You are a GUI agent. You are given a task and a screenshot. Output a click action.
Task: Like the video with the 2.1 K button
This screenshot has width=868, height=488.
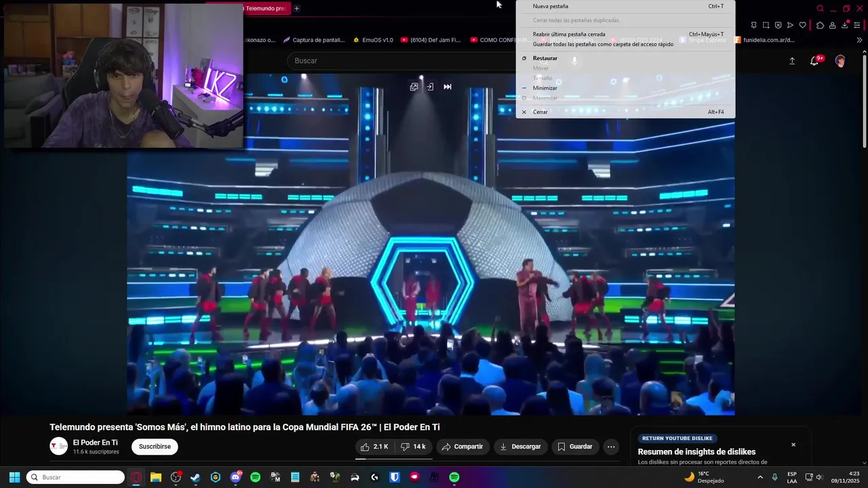(374, 447)
